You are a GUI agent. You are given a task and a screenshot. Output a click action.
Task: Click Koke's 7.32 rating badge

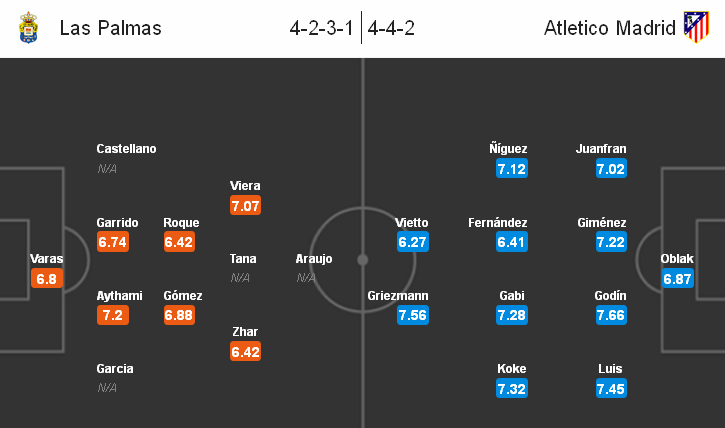coord(512,389)
